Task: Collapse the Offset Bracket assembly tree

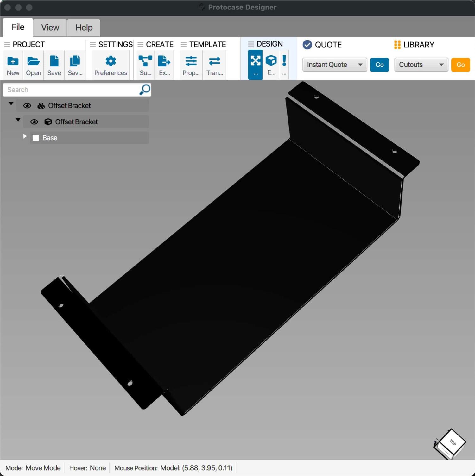Action: [11, 103]
